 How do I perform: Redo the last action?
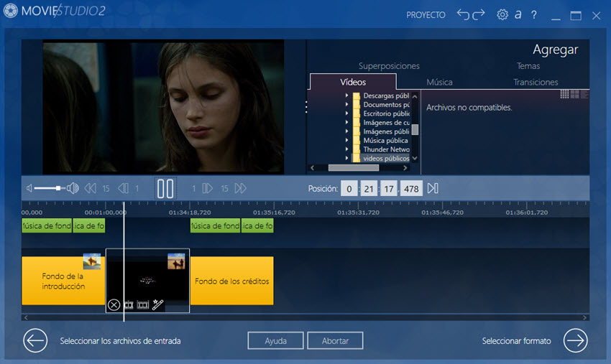479,14
